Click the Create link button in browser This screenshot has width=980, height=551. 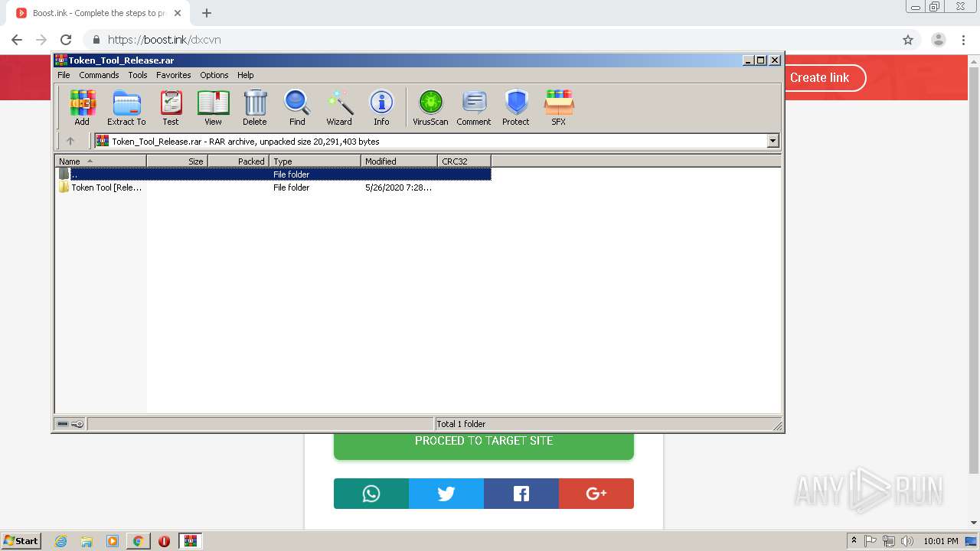[819, 77]
